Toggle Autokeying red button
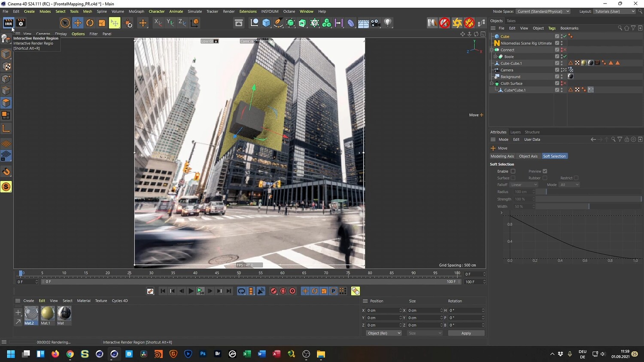This screenshot has height=362, width=644. tap(283, 291)
